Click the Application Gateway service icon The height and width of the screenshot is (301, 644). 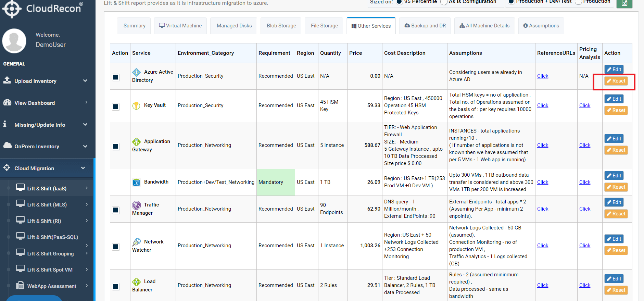(x=136, y=142)
